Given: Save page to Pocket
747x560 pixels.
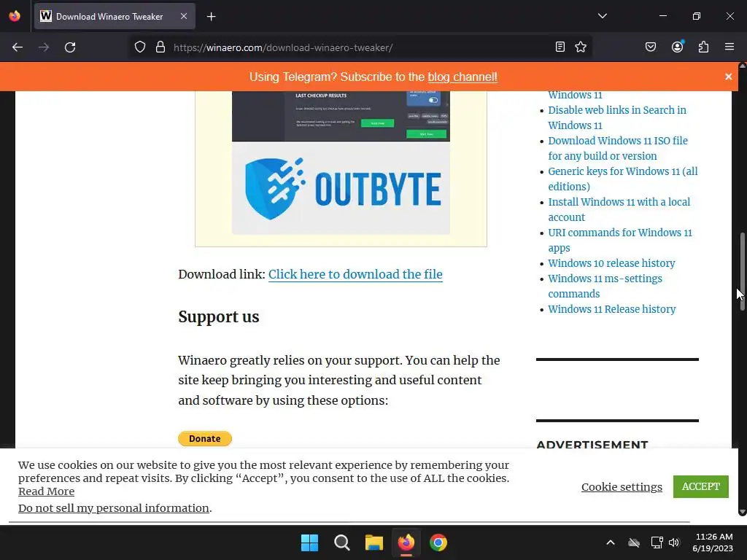Looking at the screenshot, I should click(x=651, y=47).
